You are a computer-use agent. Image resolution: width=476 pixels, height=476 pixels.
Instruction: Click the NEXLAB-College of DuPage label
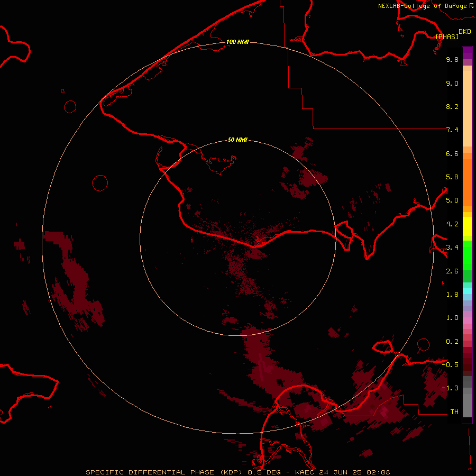(x=422, y=6)
